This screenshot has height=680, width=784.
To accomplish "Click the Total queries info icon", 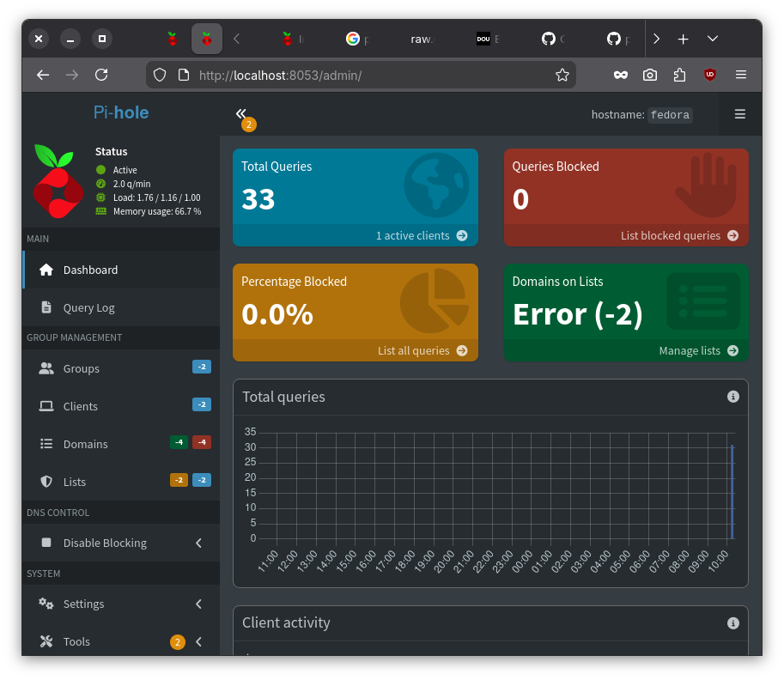I will tap(732, 397).
